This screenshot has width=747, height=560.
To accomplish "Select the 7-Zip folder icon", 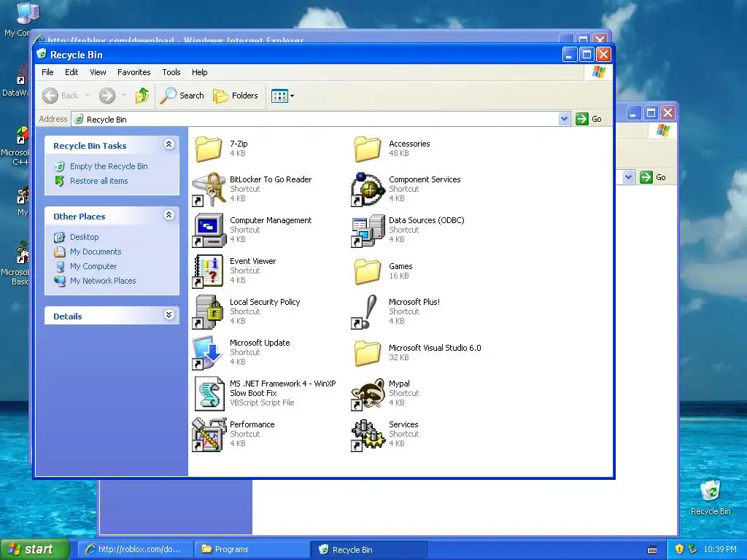I will point(209,149).
